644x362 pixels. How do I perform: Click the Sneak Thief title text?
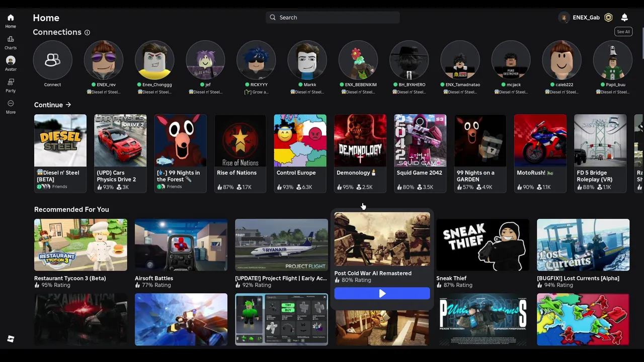(451, 278)
